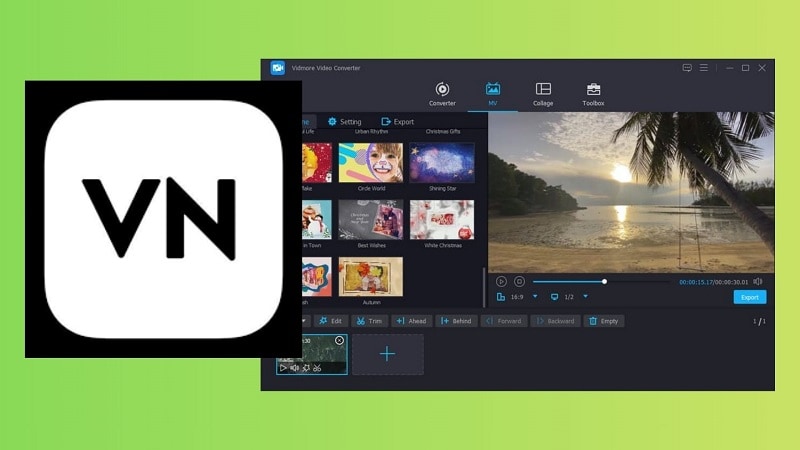
Task: Click the Forward button
Action: point(504,321)
